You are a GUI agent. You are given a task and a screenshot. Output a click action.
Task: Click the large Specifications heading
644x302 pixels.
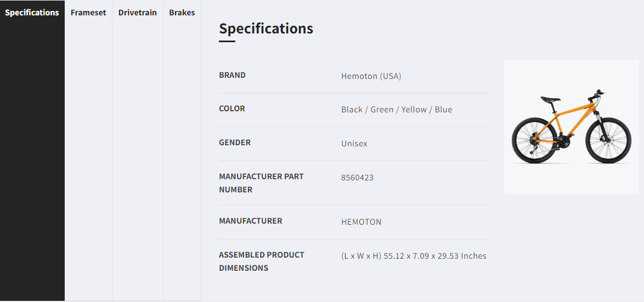click(x=266, y=29)
